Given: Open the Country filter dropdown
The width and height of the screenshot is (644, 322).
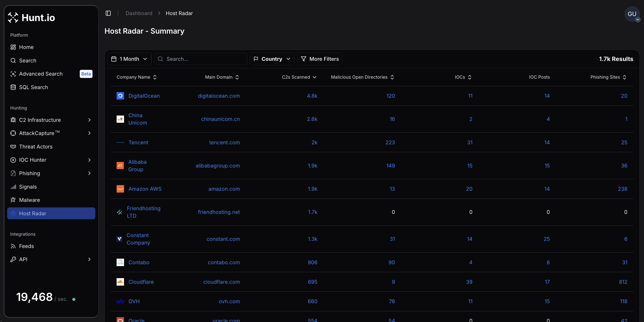Looking at the screenshot, I should tap(272, 59).
